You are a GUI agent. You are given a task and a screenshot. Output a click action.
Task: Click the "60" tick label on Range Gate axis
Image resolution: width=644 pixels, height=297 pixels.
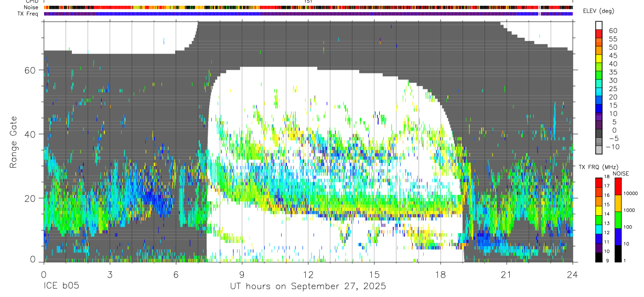30,70
